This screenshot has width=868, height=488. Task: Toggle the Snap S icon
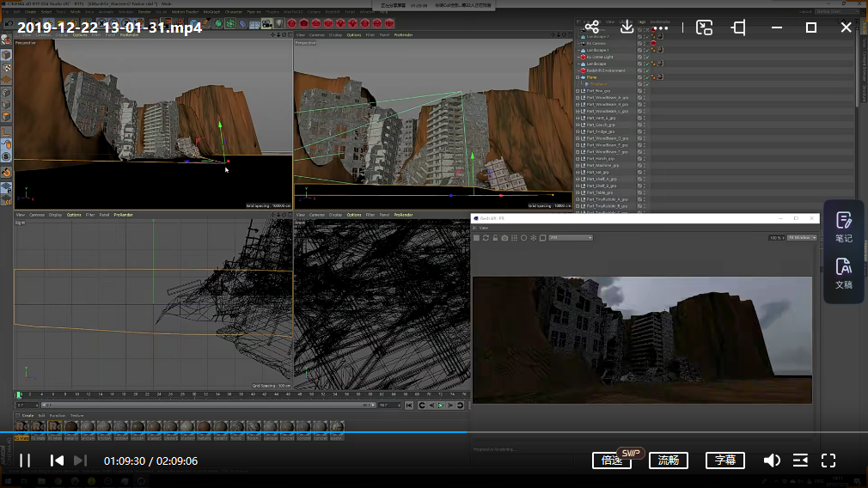click(6, 156)
